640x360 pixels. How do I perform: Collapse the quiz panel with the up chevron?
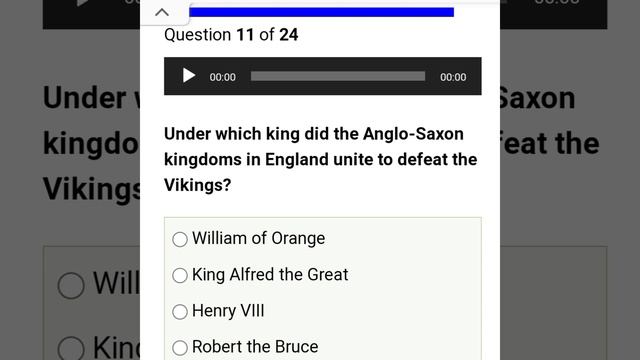[x=162, y=12]
